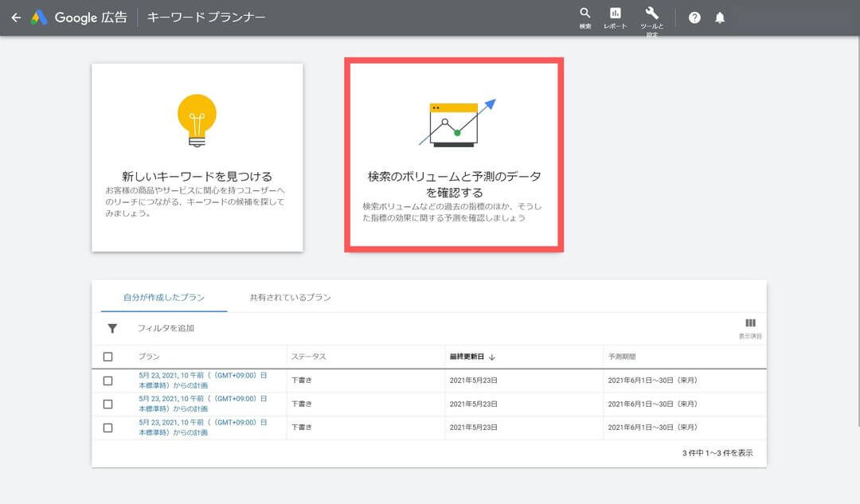The image size is (860, 504).
Task: Click the プラン column header
Action: 149,357
